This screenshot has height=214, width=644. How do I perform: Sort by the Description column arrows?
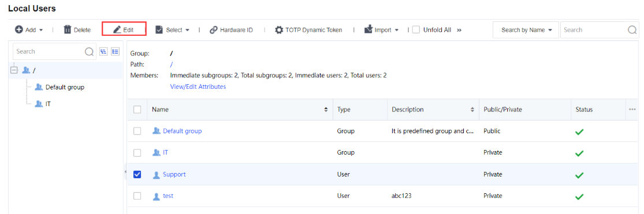(x=473, y=110)
